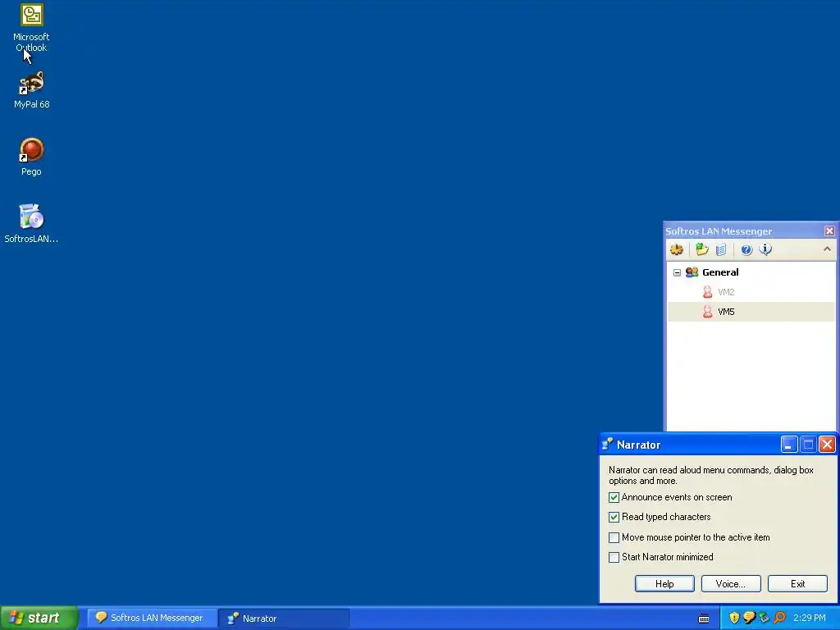This screenshot has width=840, height=630.
Task: Click the Narrator Help button
Action: point(664,584)
